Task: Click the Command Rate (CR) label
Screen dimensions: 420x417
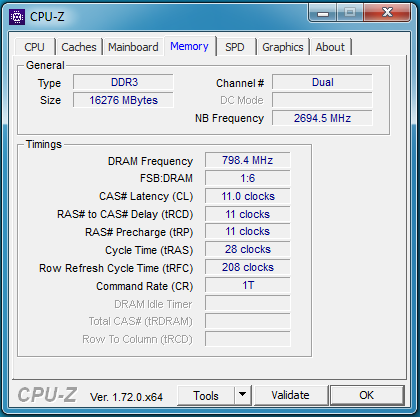Action: (x=145, y=286)
